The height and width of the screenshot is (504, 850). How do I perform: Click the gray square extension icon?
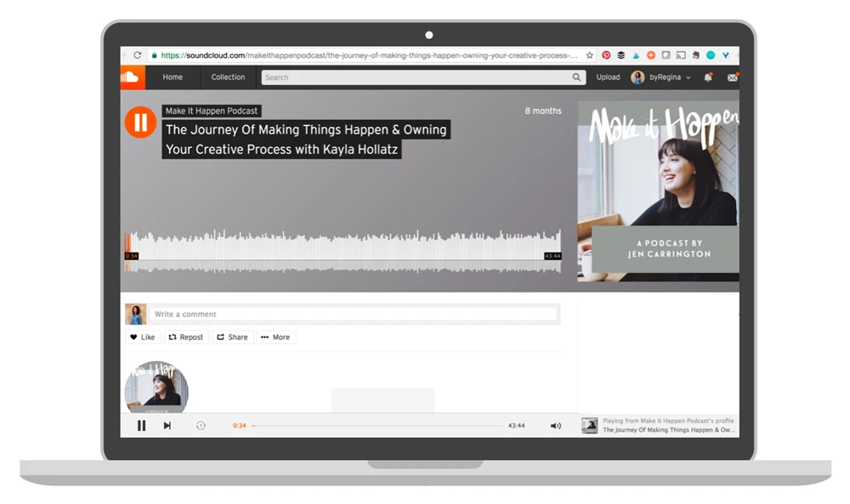point(666,55)
